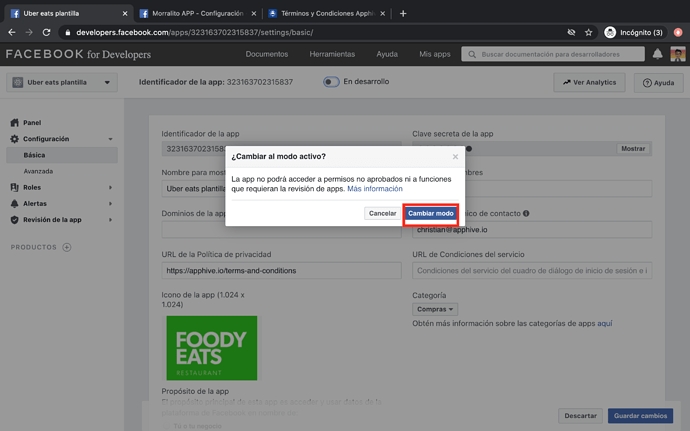The width and height of the screenshot is (690, 431).
Task: Click the Alertas bell icon in sidebar
Action: (x=14, y=203)
